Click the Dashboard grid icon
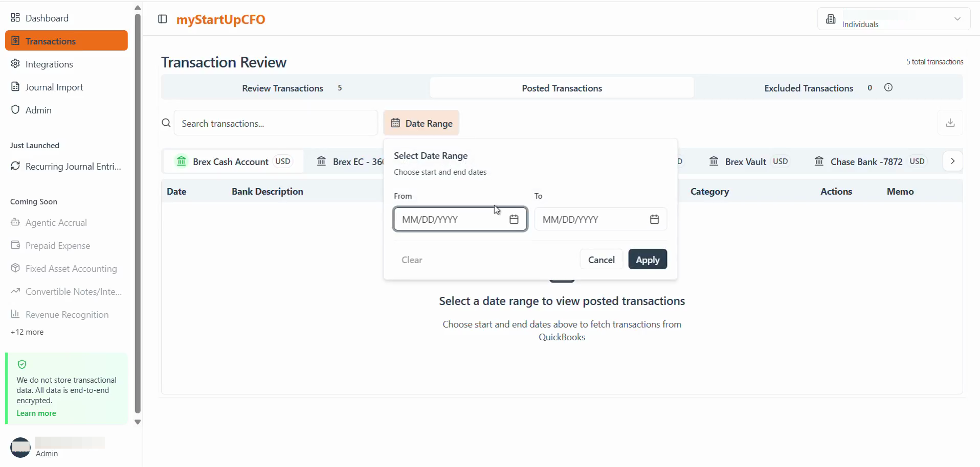Image resolution: width=980 pixels, height=467 pixels. [15, 18]
